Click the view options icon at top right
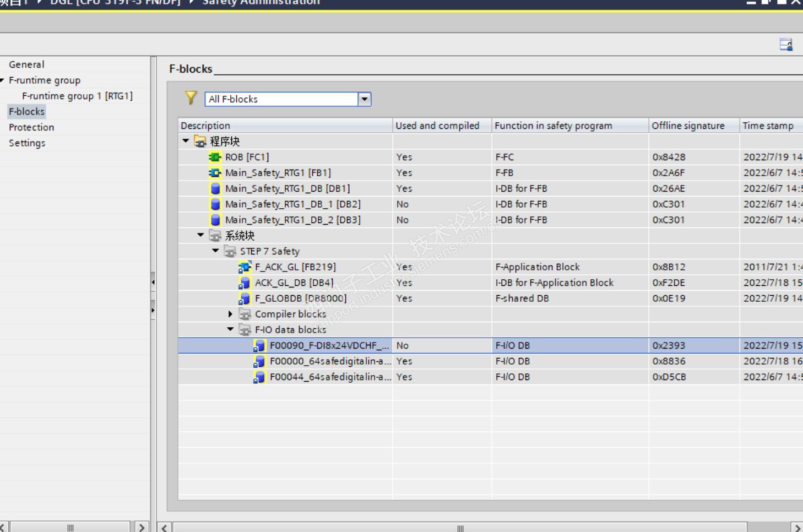803x532 pixels. 786,45
